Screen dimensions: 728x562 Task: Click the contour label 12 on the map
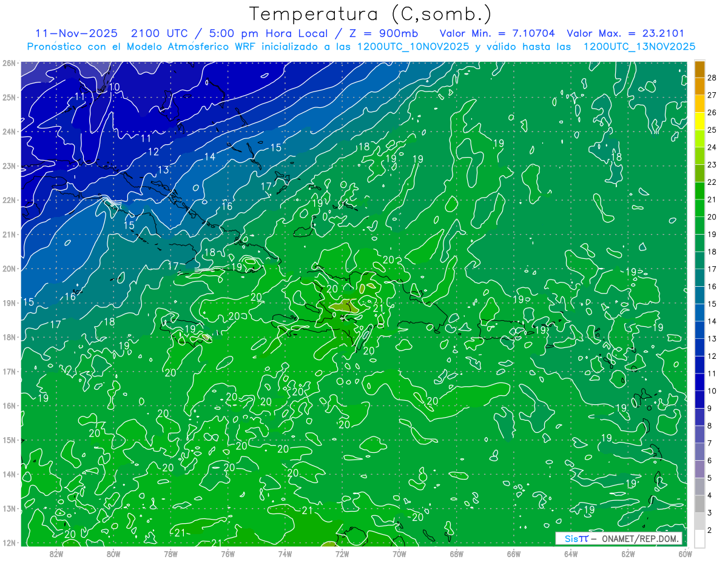pyautogui.click(x=153, y=152)
